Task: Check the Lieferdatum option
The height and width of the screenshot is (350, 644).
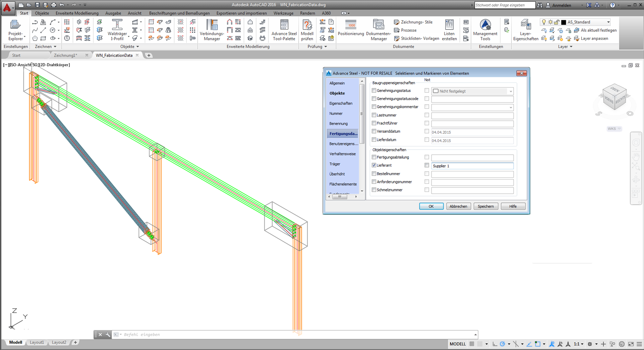Action: 374,140
